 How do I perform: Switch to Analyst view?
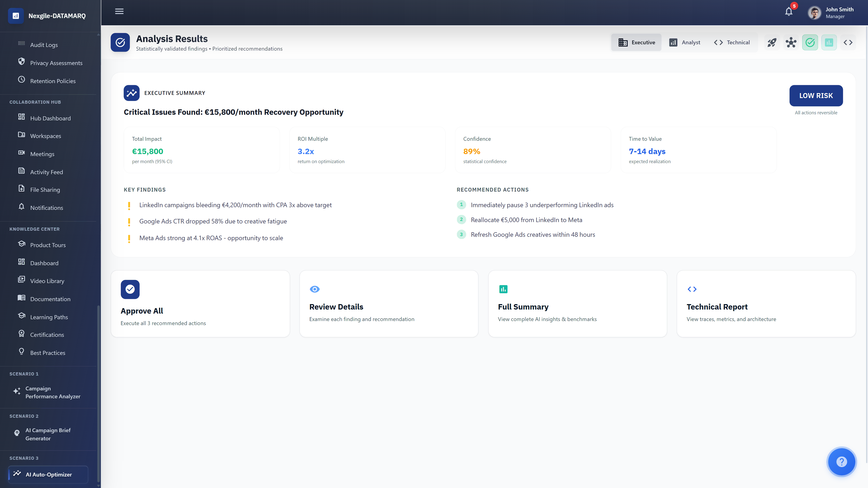tap(685, 42)
